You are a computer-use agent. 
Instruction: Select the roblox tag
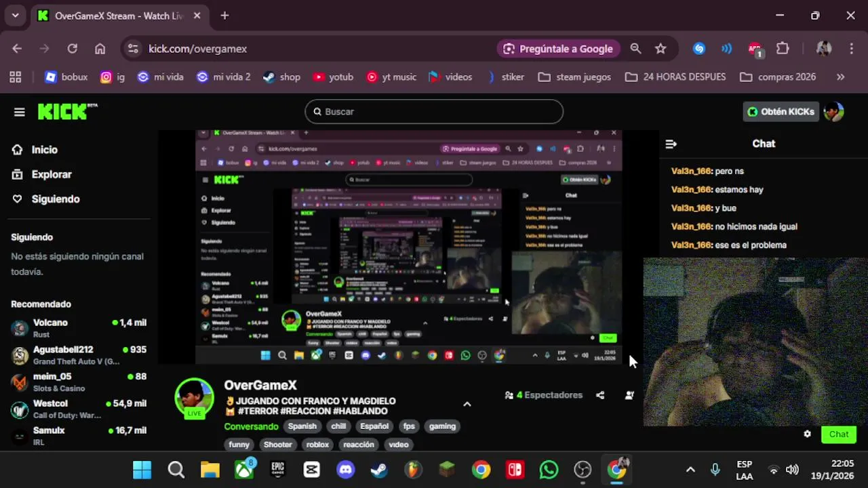(x=317, y=445)
